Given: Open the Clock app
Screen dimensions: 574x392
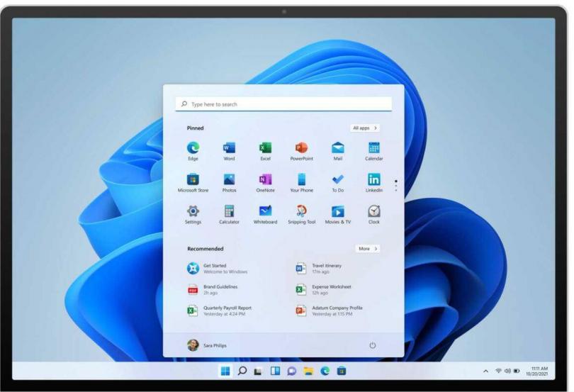Looking at the screenshot, I should tap(373, 214).
